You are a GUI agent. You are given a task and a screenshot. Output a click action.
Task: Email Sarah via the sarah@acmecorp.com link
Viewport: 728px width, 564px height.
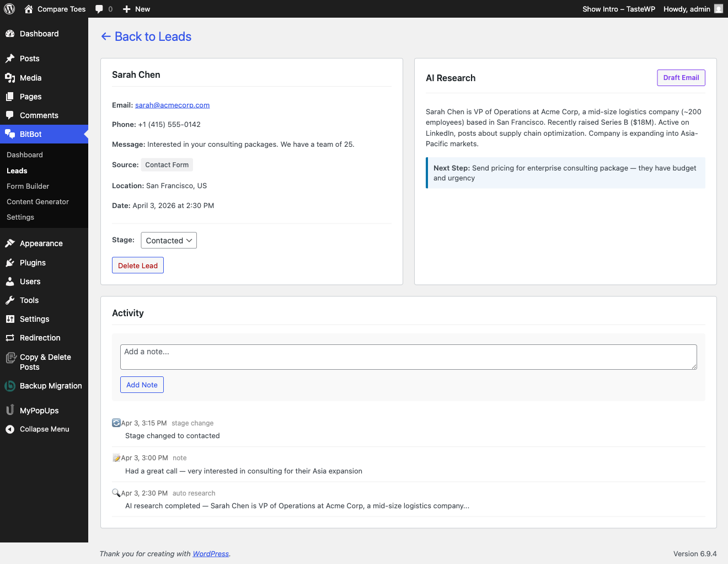172,105
